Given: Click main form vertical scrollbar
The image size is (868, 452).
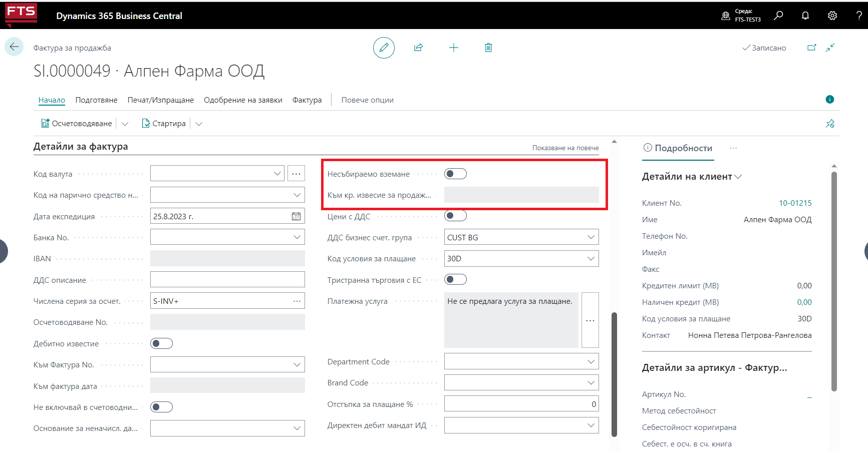Looking at the screenshot, I should [614, 374].
